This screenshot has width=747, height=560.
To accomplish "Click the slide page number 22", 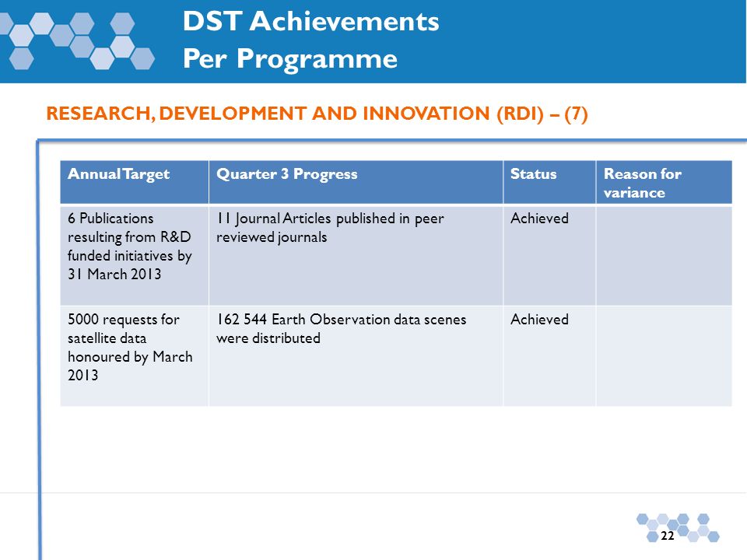I will (668, 536).
